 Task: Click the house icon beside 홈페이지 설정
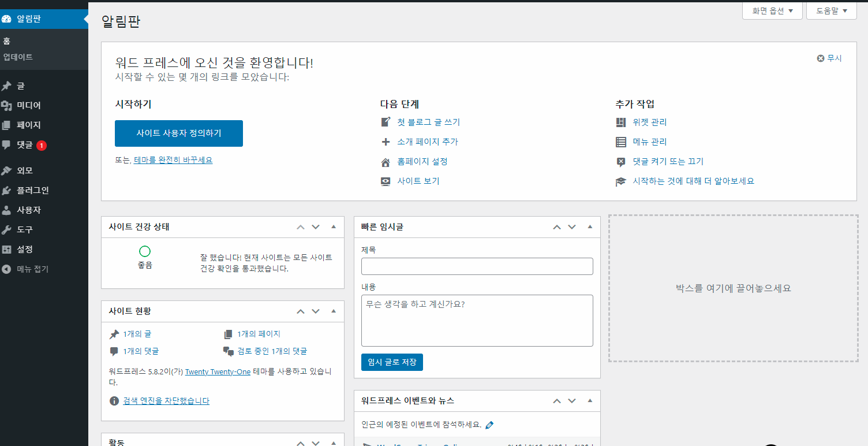tap(386, 162)
